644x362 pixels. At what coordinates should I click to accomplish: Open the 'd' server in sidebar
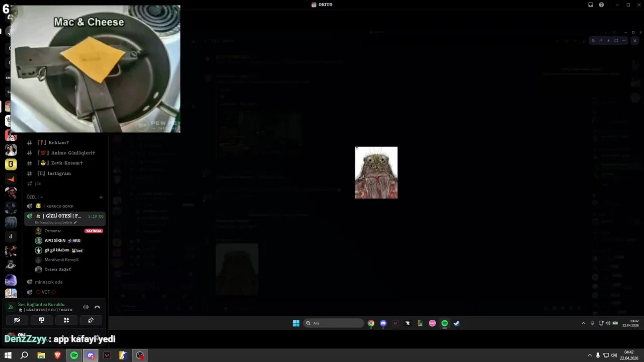11,236
